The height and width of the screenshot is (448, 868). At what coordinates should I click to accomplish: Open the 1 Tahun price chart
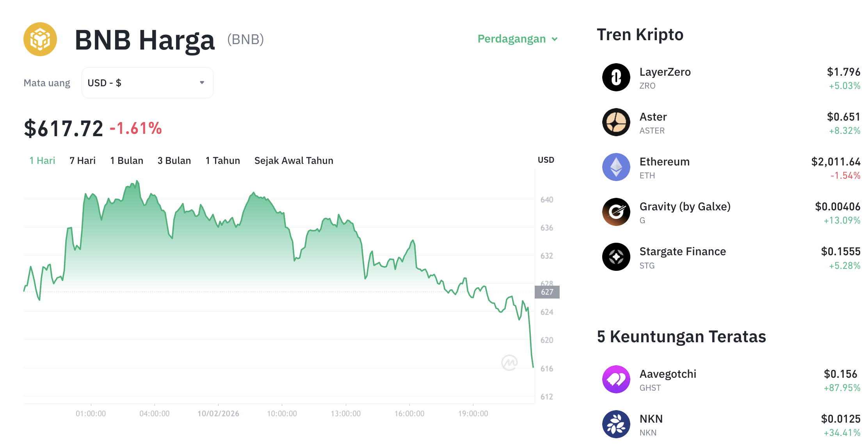tap(222, 160)
